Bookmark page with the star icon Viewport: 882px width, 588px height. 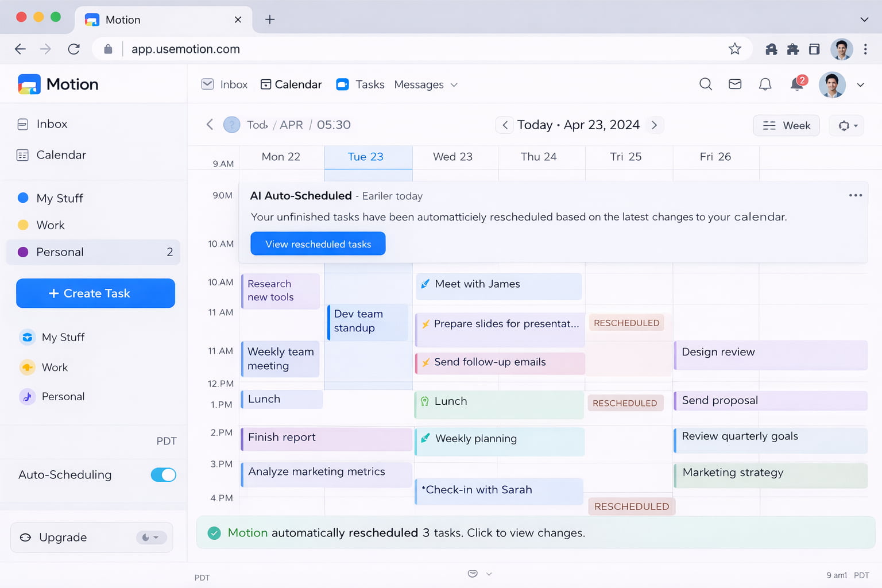tap(734, 49)
